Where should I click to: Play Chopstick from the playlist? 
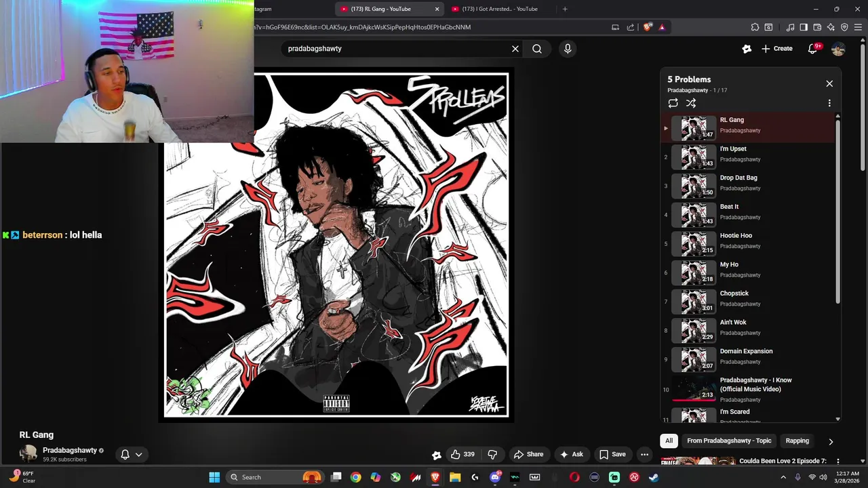[x=748, y=302]
